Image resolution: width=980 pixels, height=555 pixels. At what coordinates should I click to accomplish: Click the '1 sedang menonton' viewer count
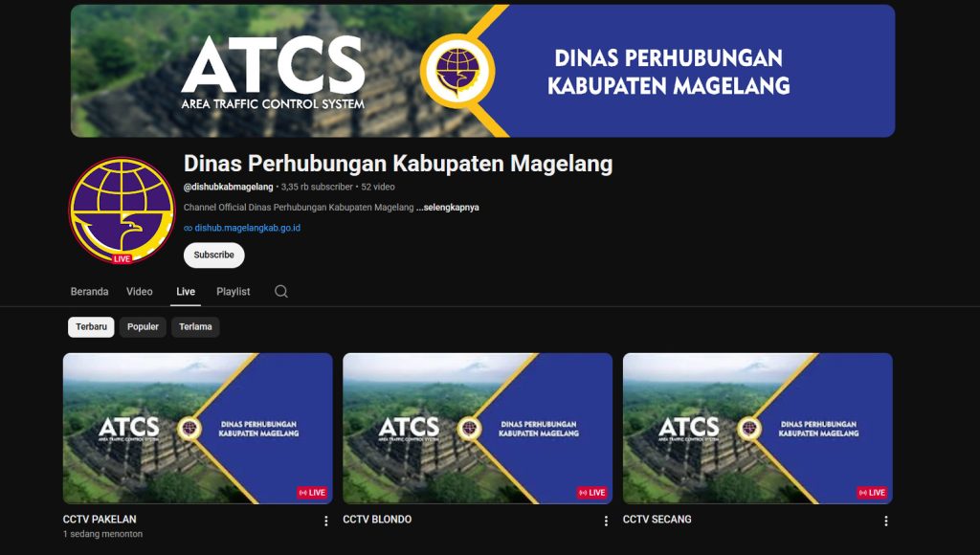click(102, 534)
